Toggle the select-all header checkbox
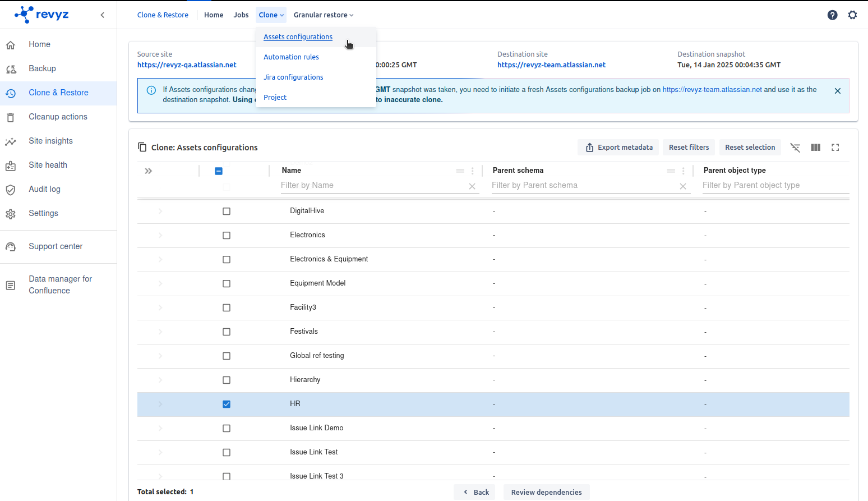The height and width of the screenshot is (501, 868). (x=219, y=171)
